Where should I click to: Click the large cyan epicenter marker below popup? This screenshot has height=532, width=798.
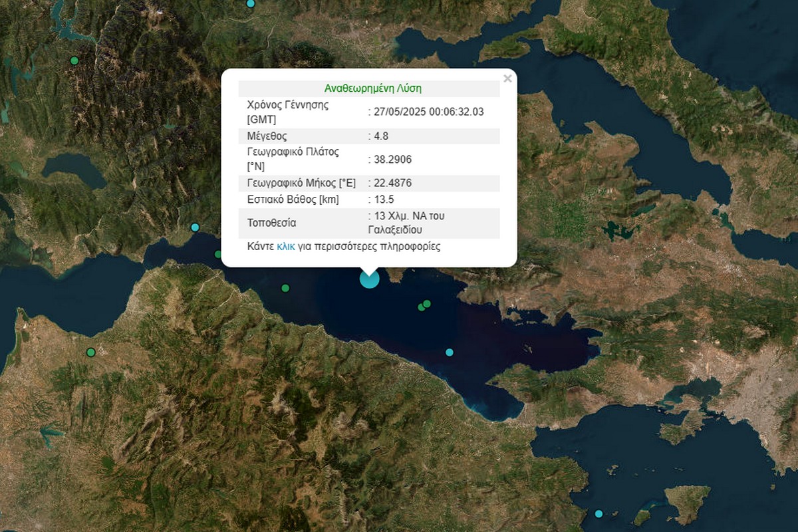[x=369, y=279]
